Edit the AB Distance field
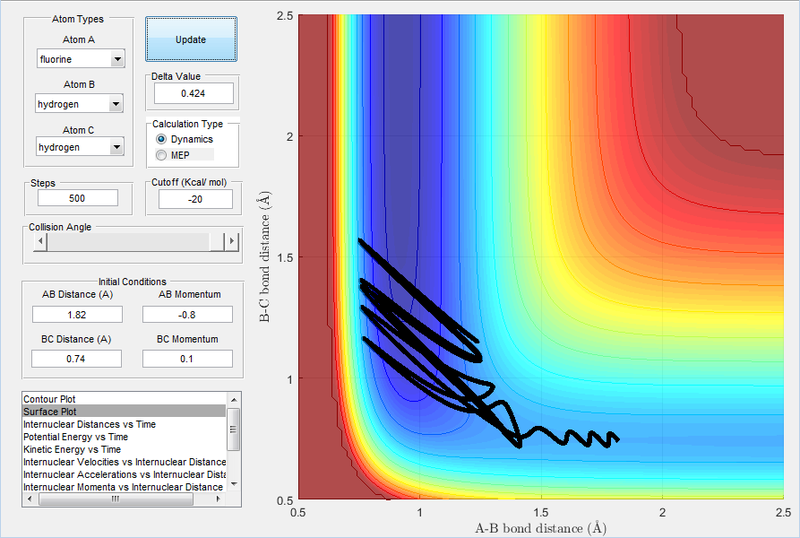Viewport: 800px width, 538px height. tap(77, 314)
